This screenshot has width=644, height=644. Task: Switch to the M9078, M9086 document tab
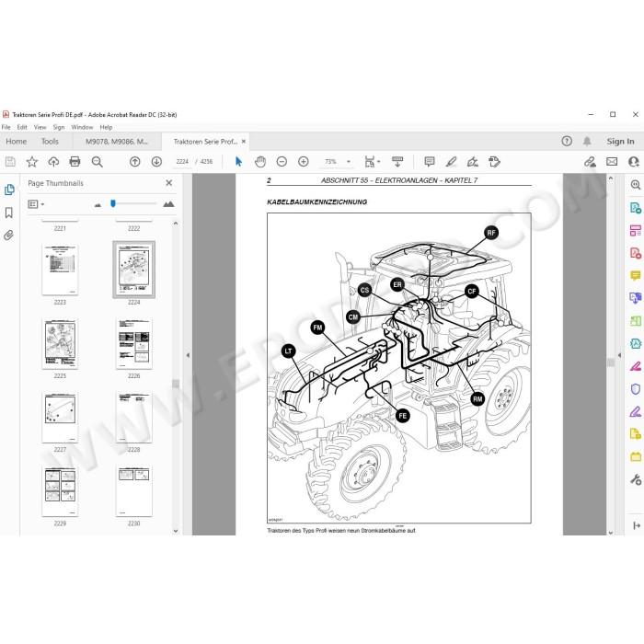117,142
